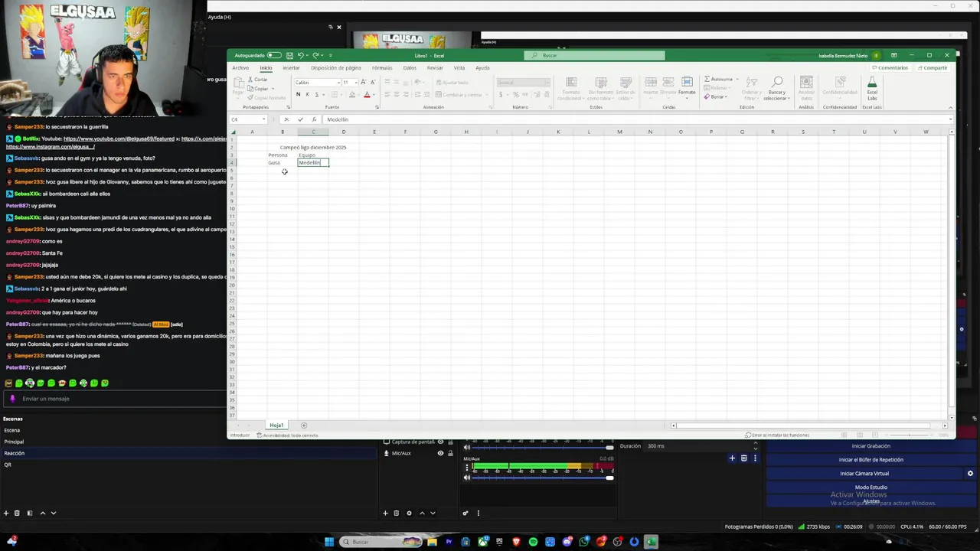The width and height of the screenshot is (980, 551).
Task: Select the Hoja1 sheet tab
Action: 276,425
